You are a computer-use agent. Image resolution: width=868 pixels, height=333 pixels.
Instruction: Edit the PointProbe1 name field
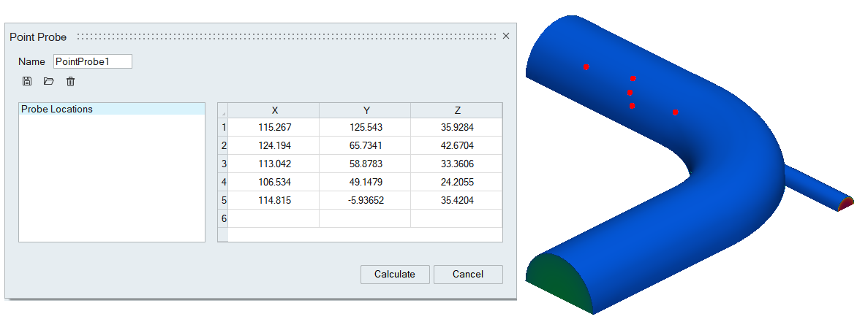coord(92,61)
